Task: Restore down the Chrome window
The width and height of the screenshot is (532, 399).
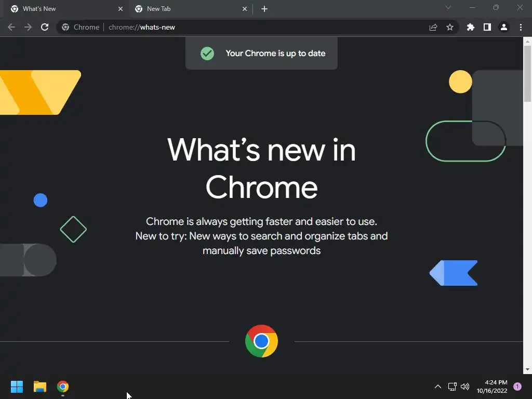Action: coord(496,7)
